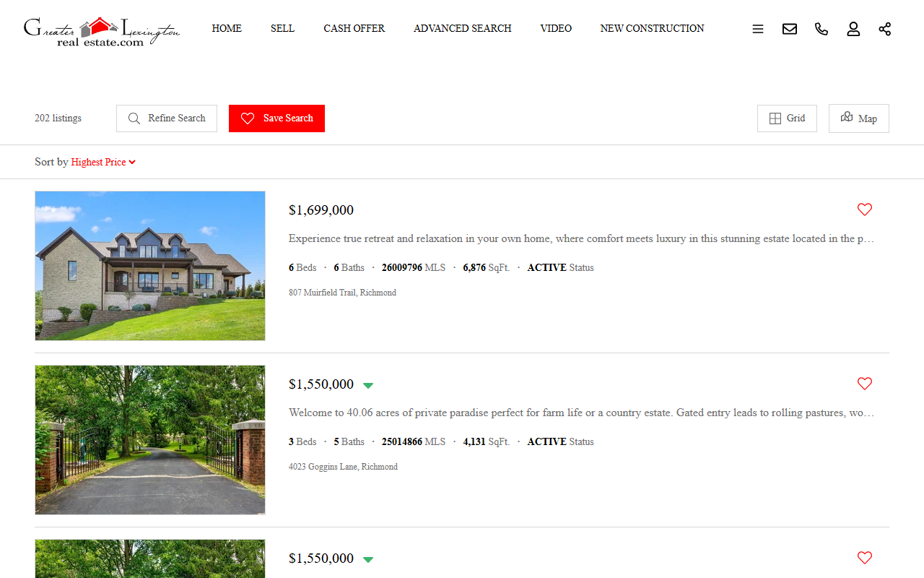Click the bottom listing's $1,550,000 price
Screen dimensions: 924x578
[321, 558]
